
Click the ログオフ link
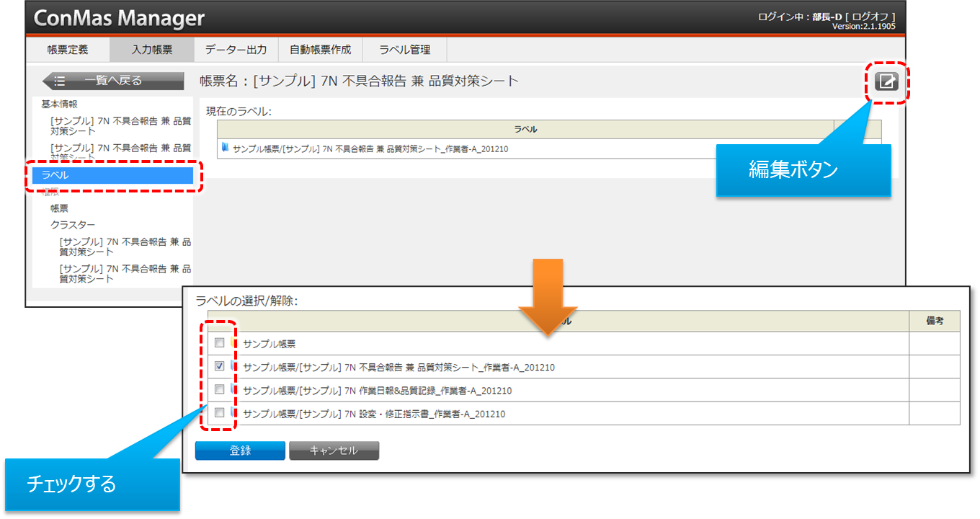click(873, 17)
